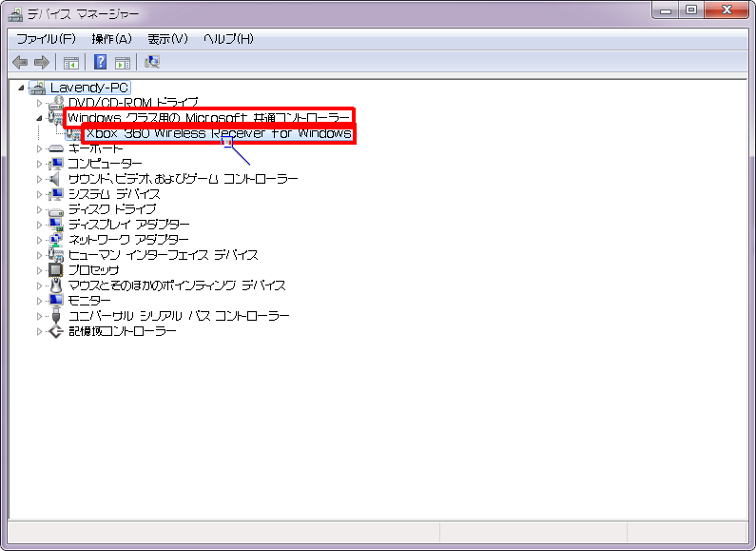This screenshot has width=756, height=551.
Task: Collapse the Lavendy-PC root node
Action: coord(21,88)
